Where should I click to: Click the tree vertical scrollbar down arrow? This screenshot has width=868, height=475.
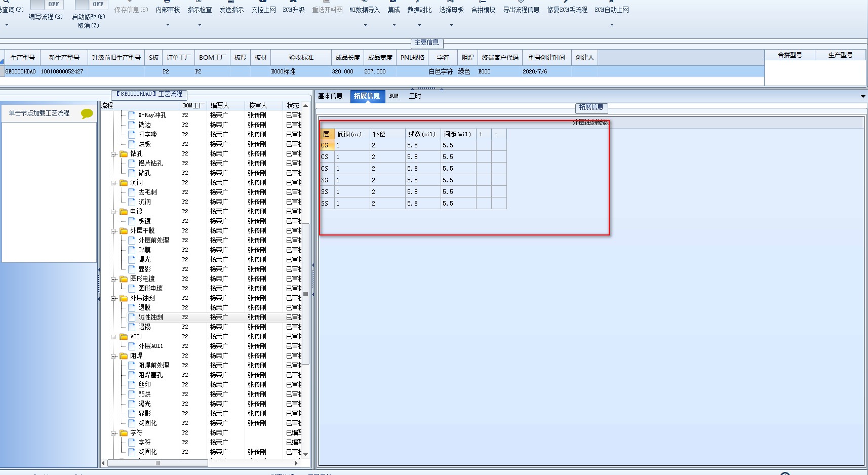305,454
